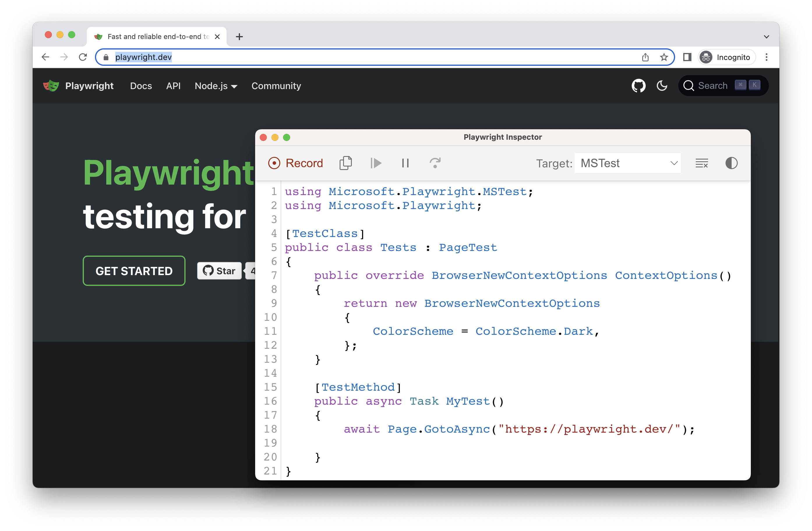Viewport: 812px width, 531px height.
Task: Click the GitHub icon in navbar
Action: pyautogui.click(x=639, y=86)
